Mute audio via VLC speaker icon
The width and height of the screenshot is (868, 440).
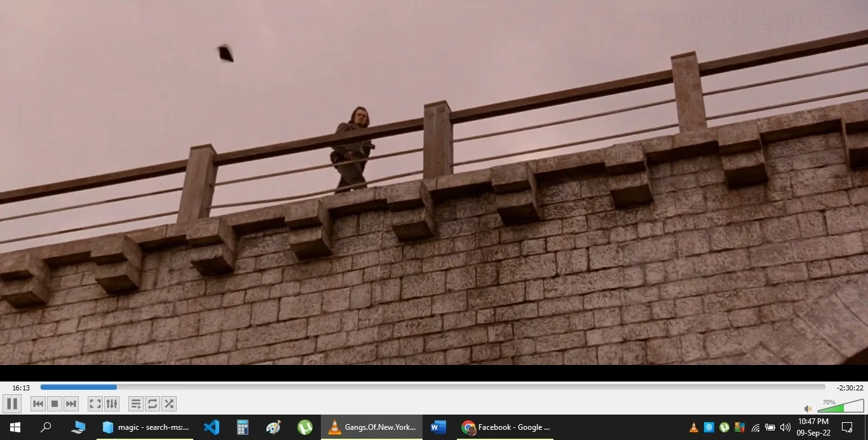pyautogui.click(x=808, y=408)
